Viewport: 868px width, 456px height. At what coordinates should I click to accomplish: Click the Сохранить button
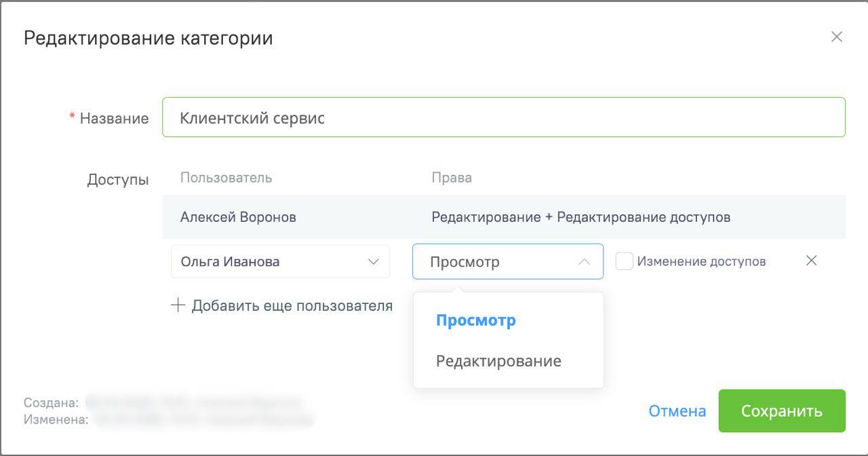pos(781,411)
